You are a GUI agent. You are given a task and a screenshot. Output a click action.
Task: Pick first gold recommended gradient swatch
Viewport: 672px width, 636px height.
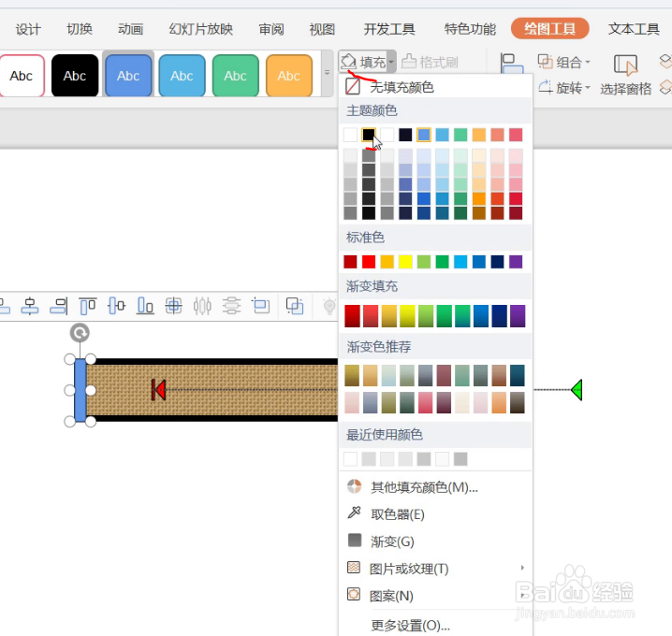pos(352,375)
